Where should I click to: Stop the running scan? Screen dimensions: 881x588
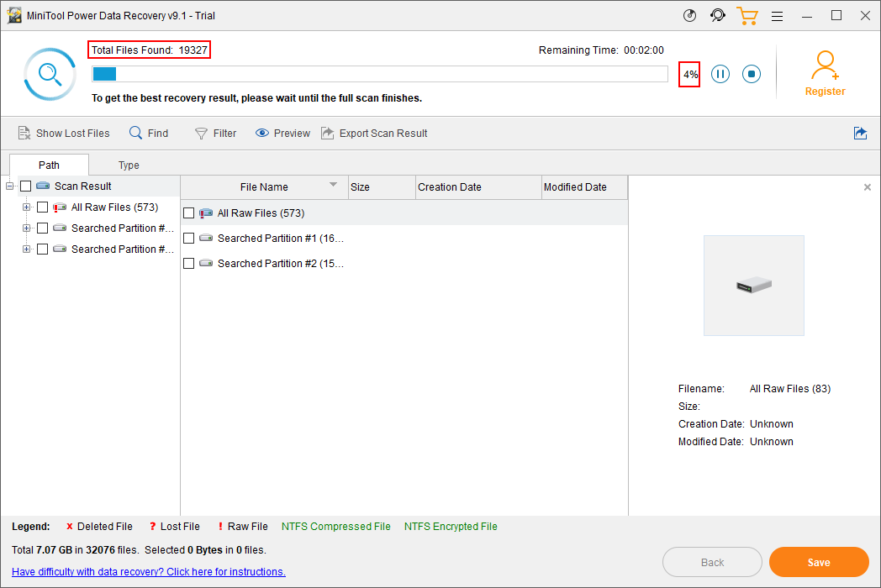[x=752, y=74]
